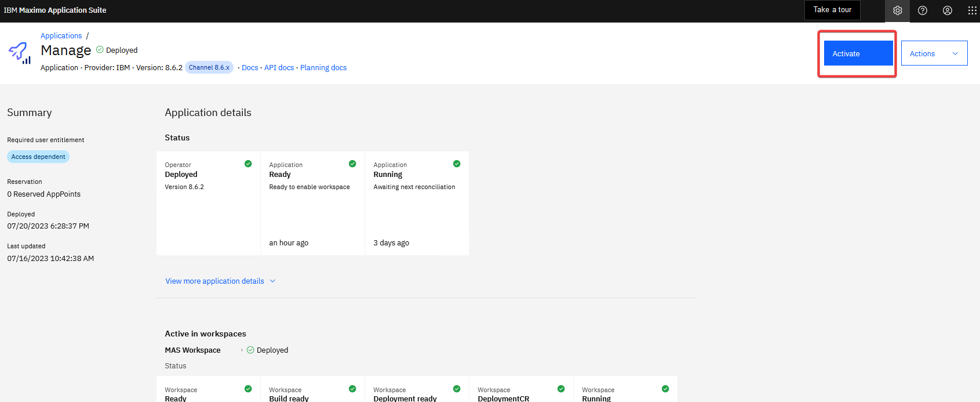Click the Deployed status check icon beside Manage

(x=100, y=50)
